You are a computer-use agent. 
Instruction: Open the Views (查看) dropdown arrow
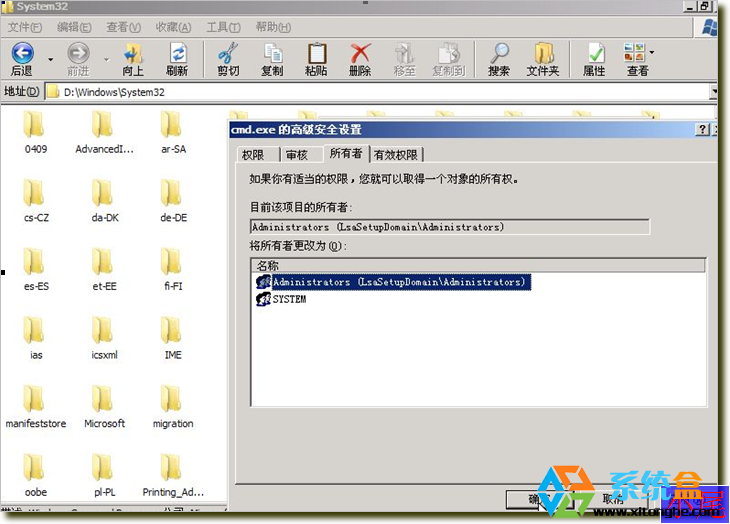pyautogui.click(x=652, y=52)
